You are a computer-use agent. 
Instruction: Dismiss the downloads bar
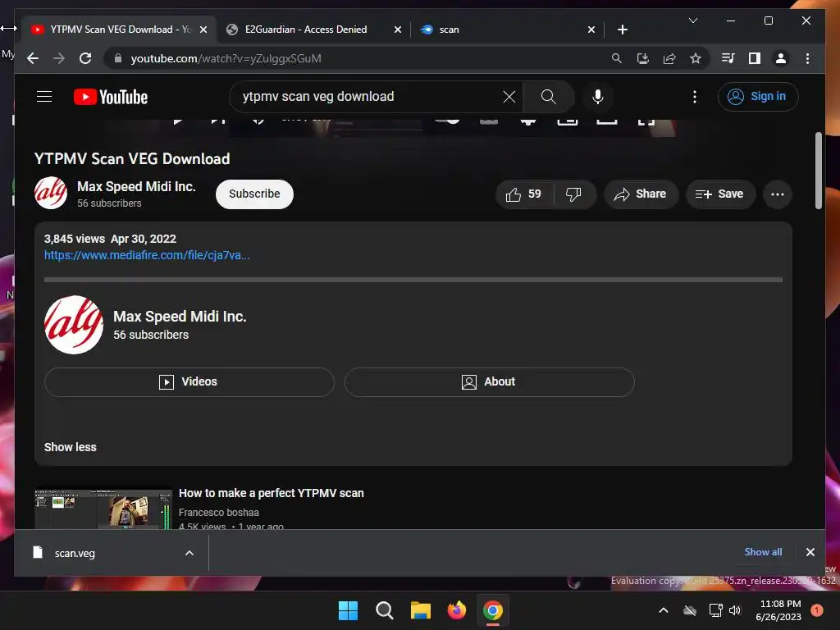[x=810, y=552]
